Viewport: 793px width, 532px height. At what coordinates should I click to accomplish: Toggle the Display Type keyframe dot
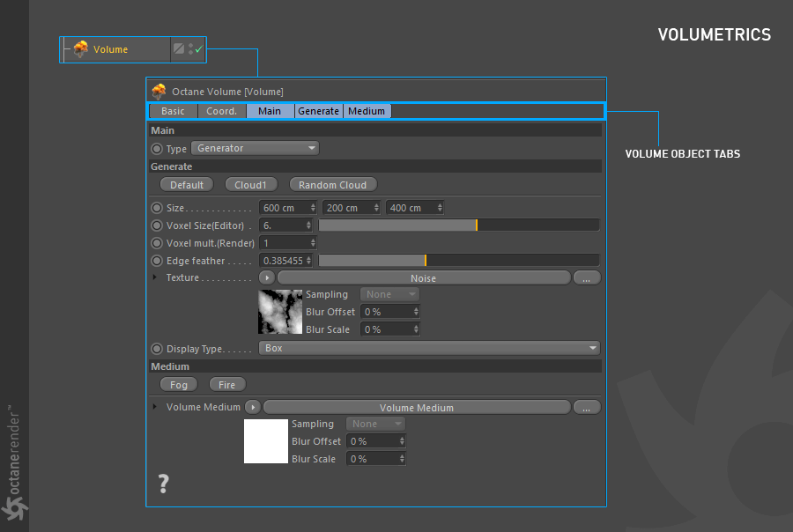157,349
